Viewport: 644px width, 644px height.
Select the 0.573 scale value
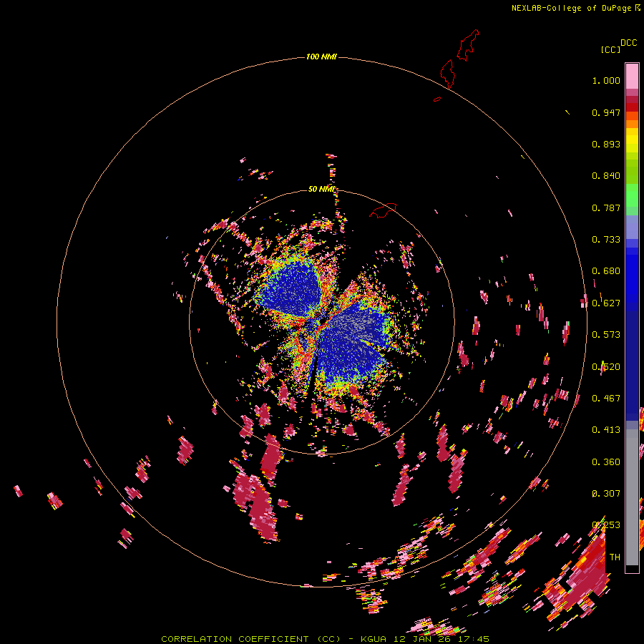(x=606, y=335)
